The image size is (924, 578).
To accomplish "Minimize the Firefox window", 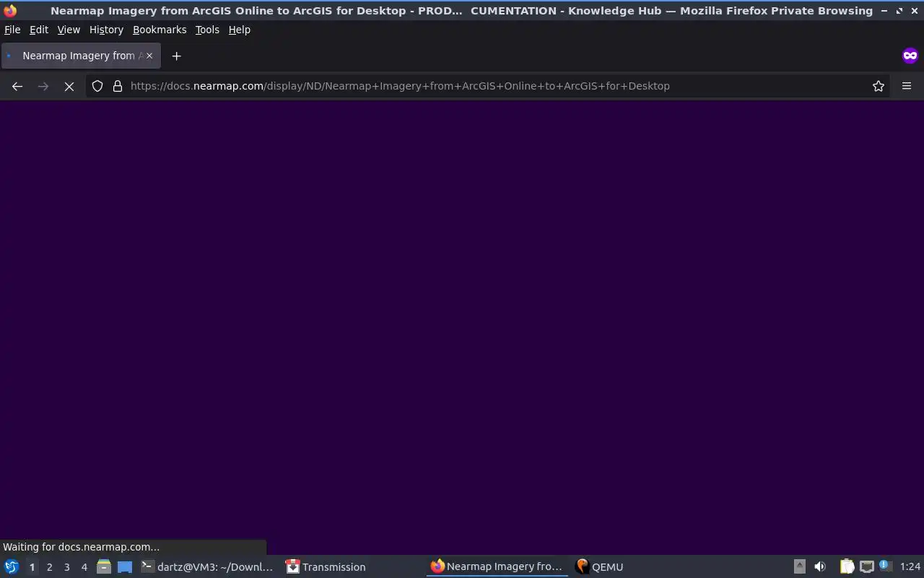I will 884,11.
